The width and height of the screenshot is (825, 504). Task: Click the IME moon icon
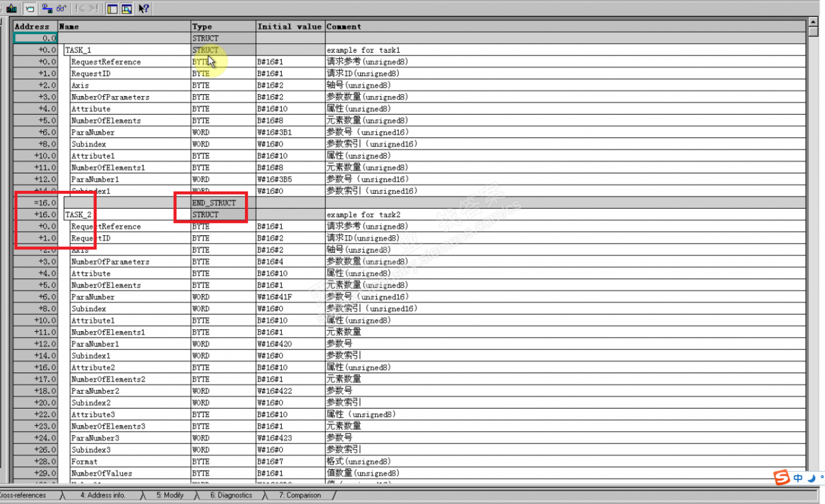[x=811, y=478]
